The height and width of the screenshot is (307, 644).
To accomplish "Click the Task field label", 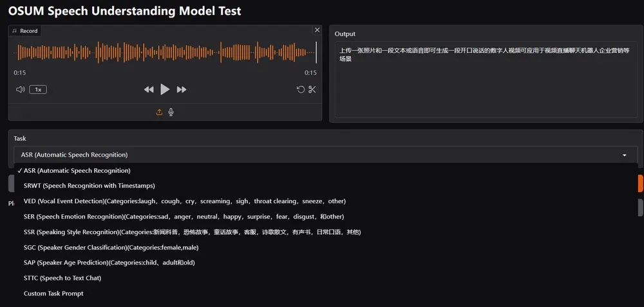I will [20, 139].
